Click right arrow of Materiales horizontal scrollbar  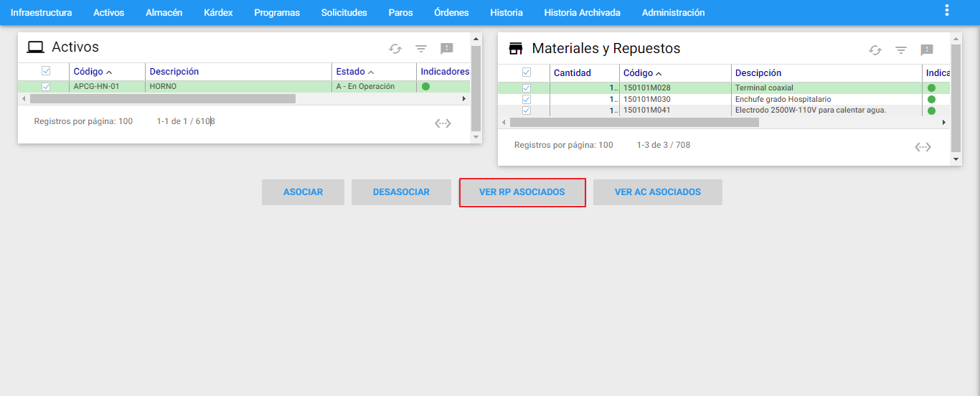(x=943, y=123)
